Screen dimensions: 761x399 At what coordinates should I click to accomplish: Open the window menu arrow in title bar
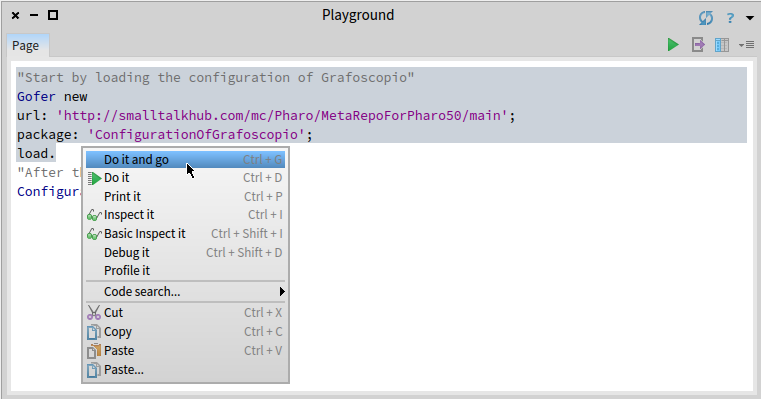click(x=750, y=18)
